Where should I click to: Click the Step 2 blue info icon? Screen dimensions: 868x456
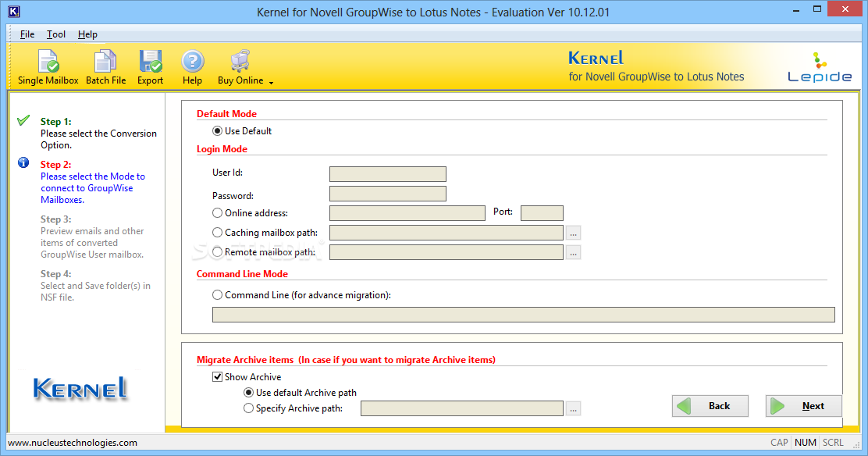pos(23,163)
